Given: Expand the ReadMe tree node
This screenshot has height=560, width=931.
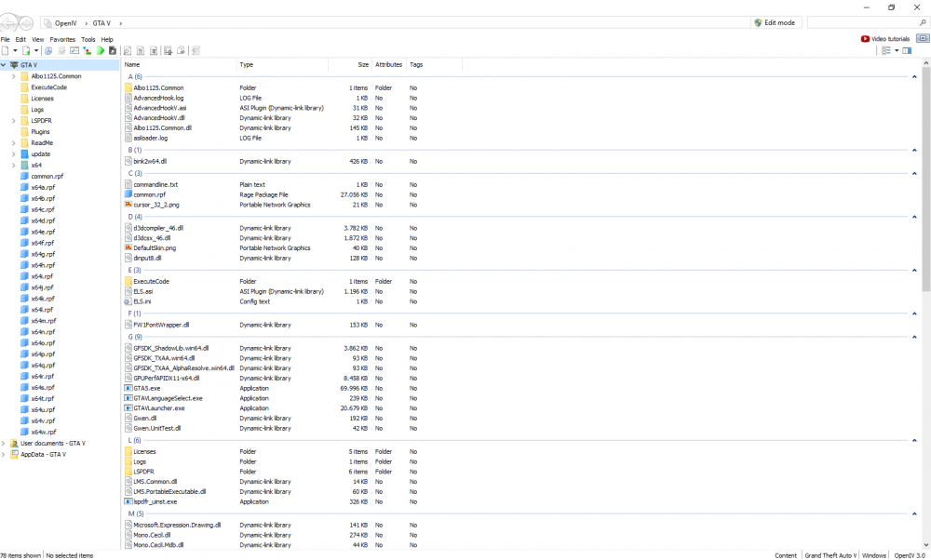Looking at the screenshot, I should click(14, 143).
